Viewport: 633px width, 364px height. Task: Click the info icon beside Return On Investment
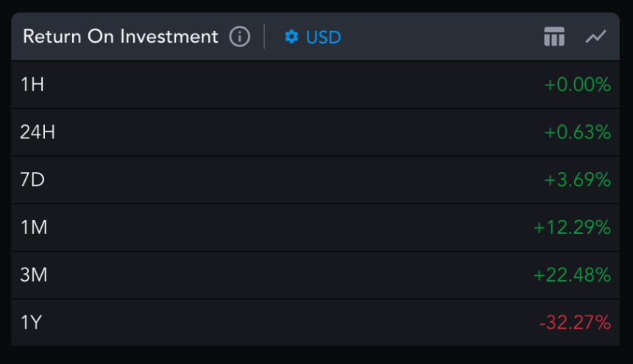tap(239, 36)
